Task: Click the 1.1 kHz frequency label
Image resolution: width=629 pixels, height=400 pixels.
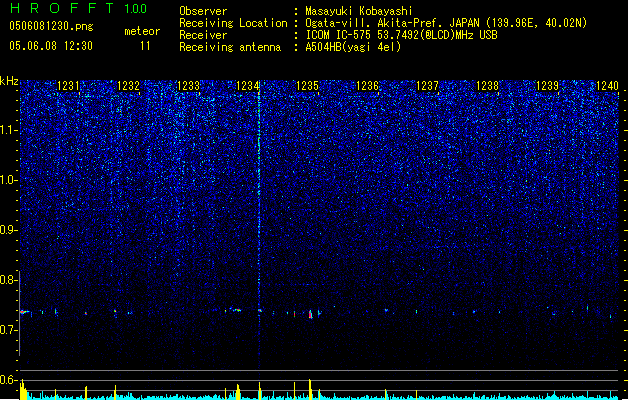Action: click(x=8, y=130)
